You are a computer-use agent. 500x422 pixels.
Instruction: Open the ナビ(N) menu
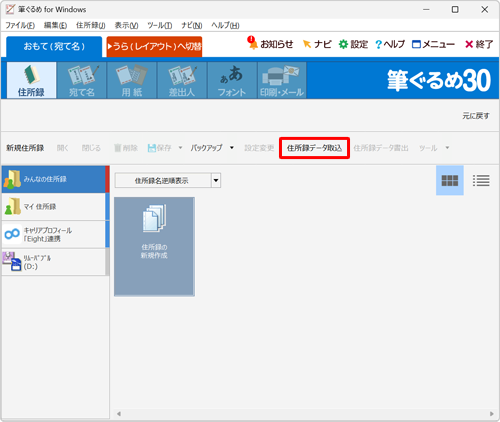coord(192,25)
